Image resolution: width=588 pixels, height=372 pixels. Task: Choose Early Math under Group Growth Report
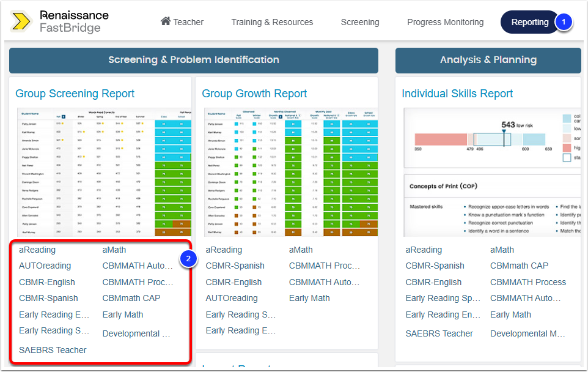309,299
